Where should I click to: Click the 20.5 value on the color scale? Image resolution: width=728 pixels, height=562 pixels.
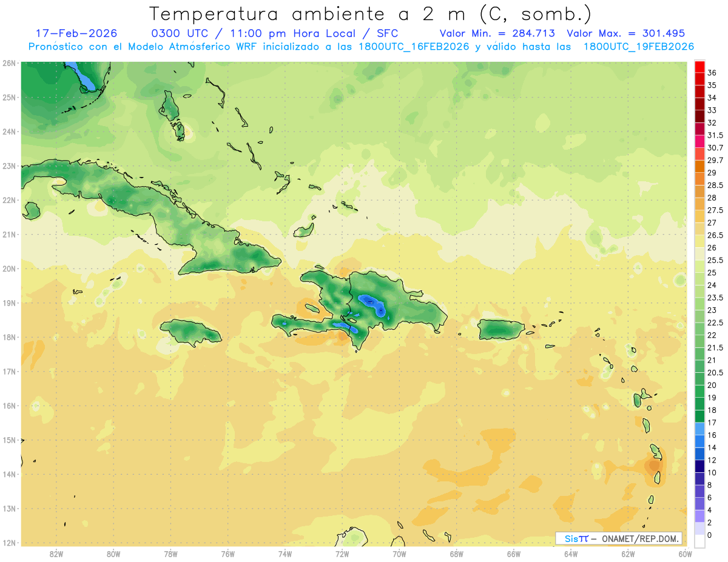(x=715, y=372)
